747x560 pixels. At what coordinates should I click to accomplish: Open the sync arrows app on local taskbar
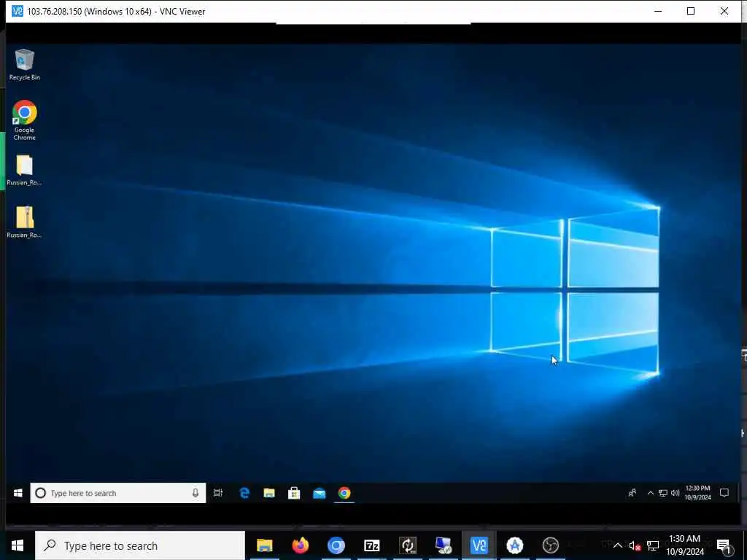(408, 545)
